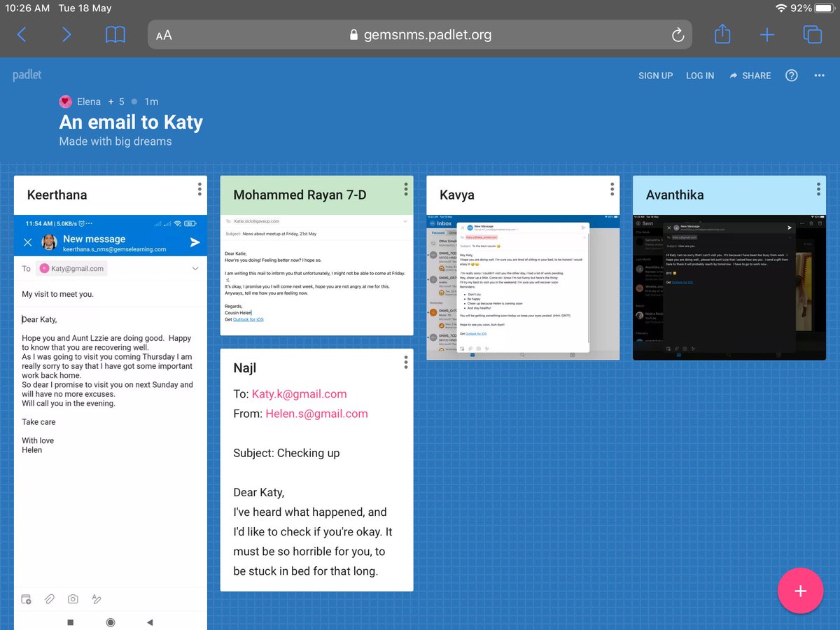Click the "+ 5" contributors count
This screenshot has width=840, height=630.
[116, 101]
